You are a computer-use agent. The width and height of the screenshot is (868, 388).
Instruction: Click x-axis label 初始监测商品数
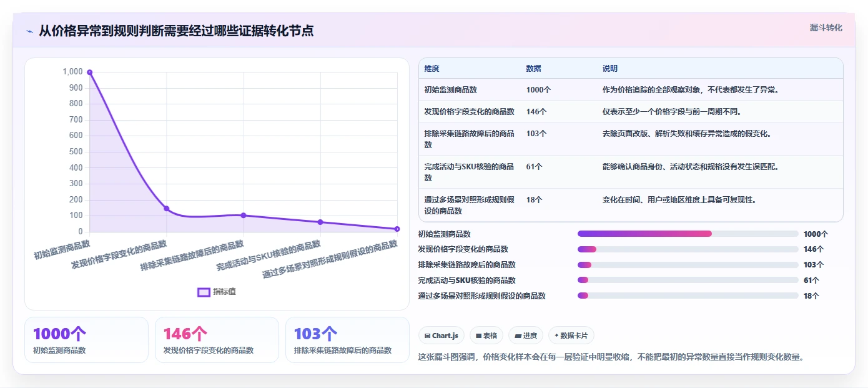click(x=62, y=249)
